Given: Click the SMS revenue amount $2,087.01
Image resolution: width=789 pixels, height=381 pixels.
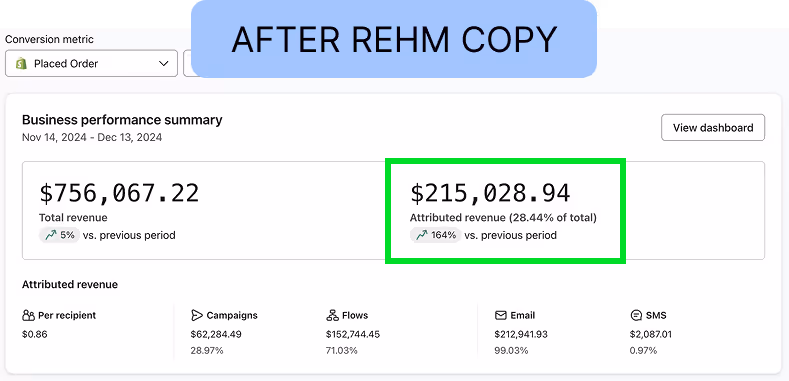Looking at the screenshot, I should [x=651, y=334].
